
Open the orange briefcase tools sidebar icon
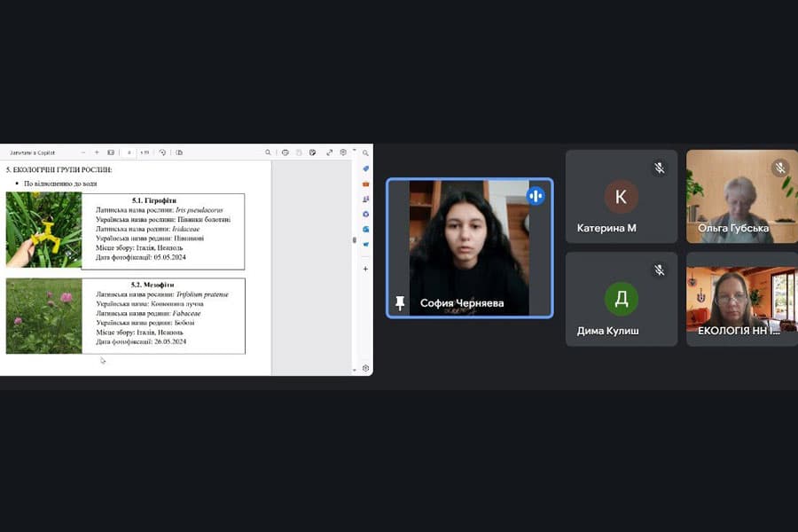[365, 184]
